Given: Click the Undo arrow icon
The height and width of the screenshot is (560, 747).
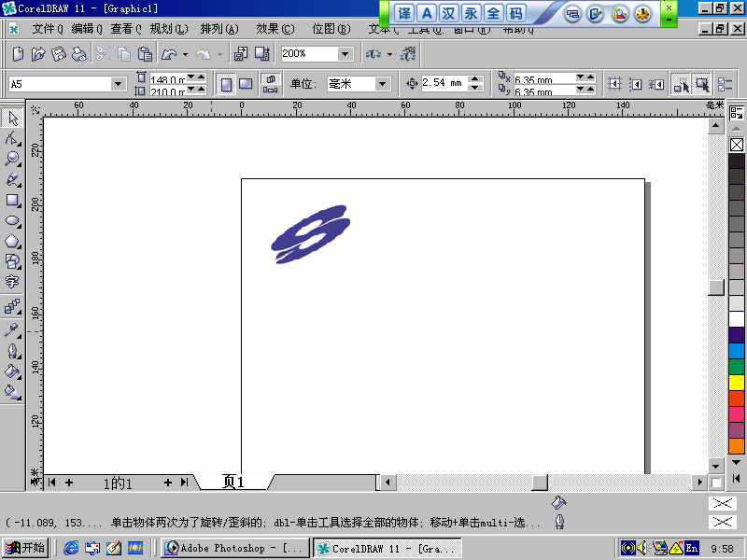Looking at the screenshot, I should click(x=169, y=54).
